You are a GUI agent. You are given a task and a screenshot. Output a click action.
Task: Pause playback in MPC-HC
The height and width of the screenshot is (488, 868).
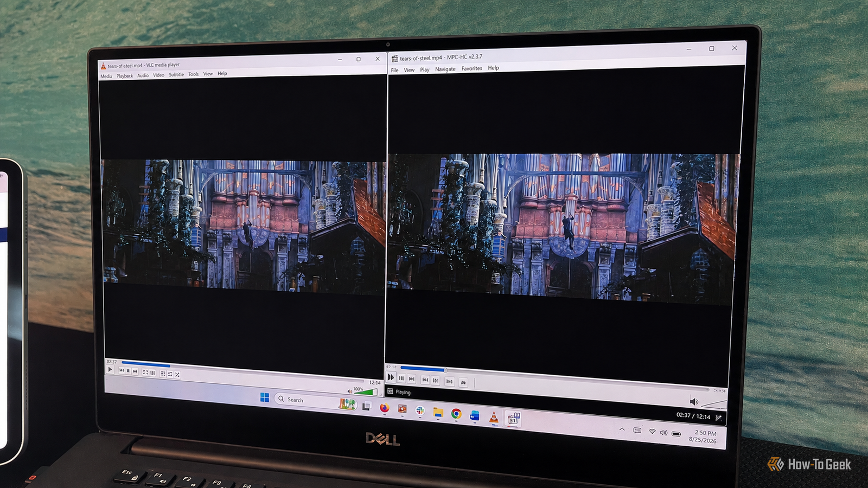401,378
